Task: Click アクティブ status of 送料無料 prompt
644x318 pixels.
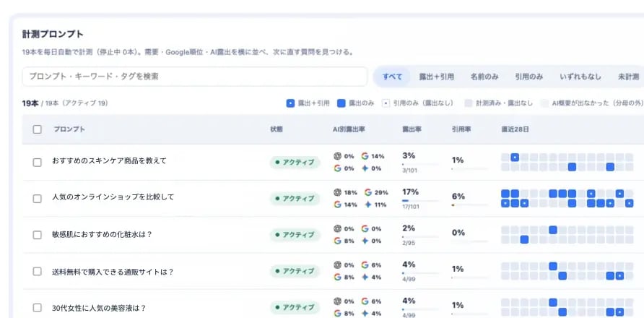Action: pos(295,271)
